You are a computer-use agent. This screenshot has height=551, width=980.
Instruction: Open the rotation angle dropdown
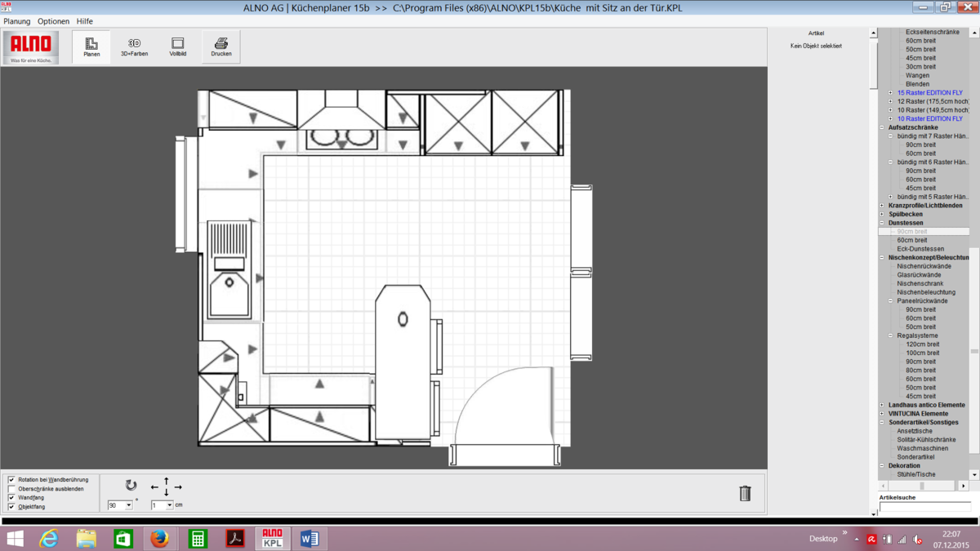tap(128, 506)
